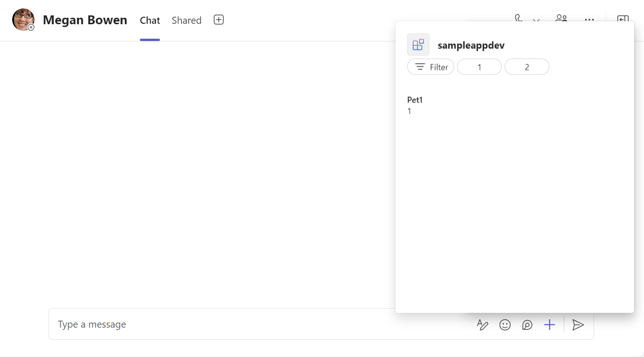Click the Type a message input field
644x357 pixels.
click(x=187, y=324)
